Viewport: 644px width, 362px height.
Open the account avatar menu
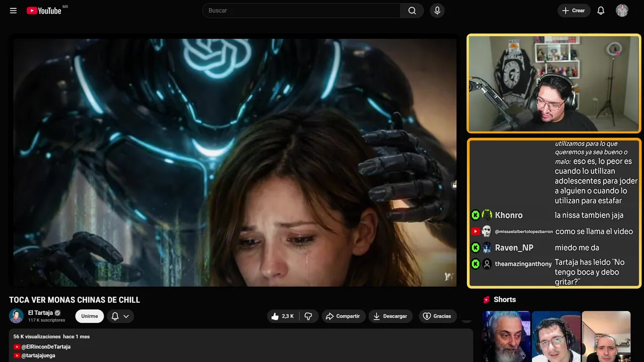(622, 11)
